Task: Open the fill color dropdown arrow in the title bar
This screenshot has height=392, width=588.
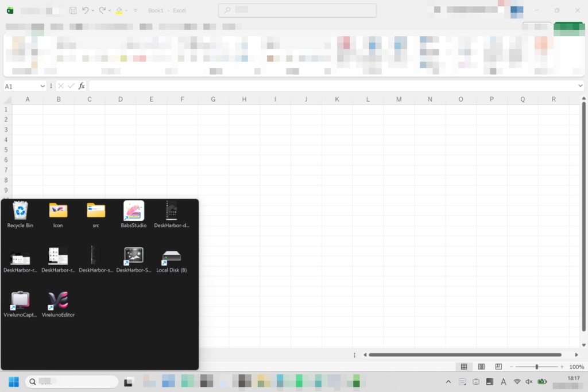Action: 126,10
